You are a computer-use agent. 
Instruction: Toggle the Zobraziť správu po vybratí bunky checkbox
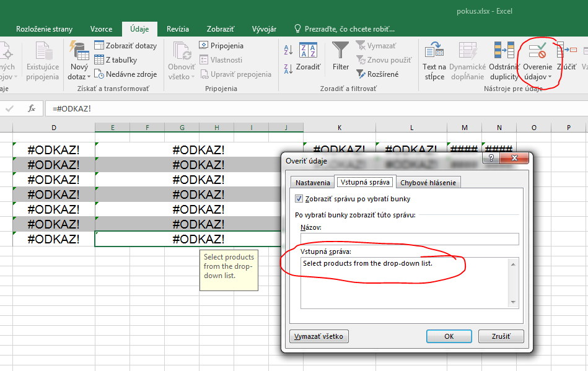click(299, 199)
